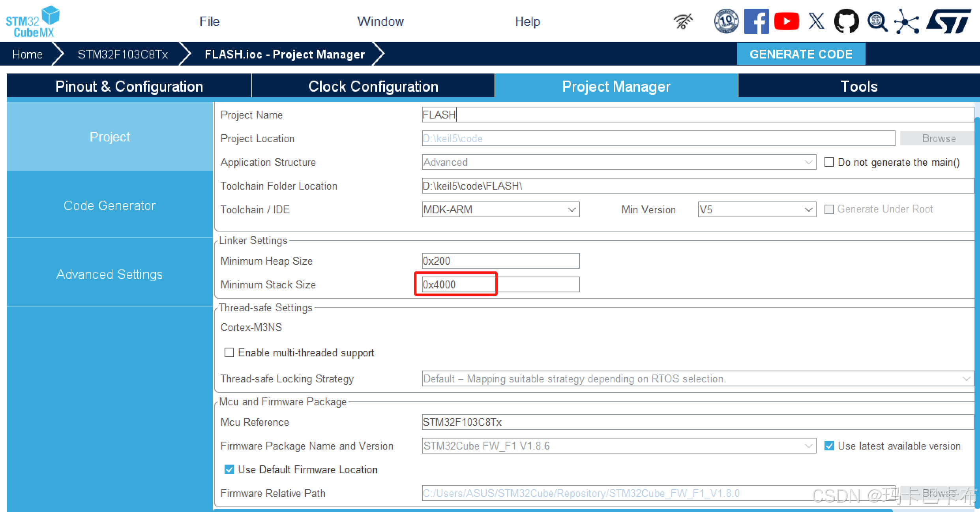Click the STM32CubeMX logo icon
The image size is (980, 512).
click(x=32, y=21)
